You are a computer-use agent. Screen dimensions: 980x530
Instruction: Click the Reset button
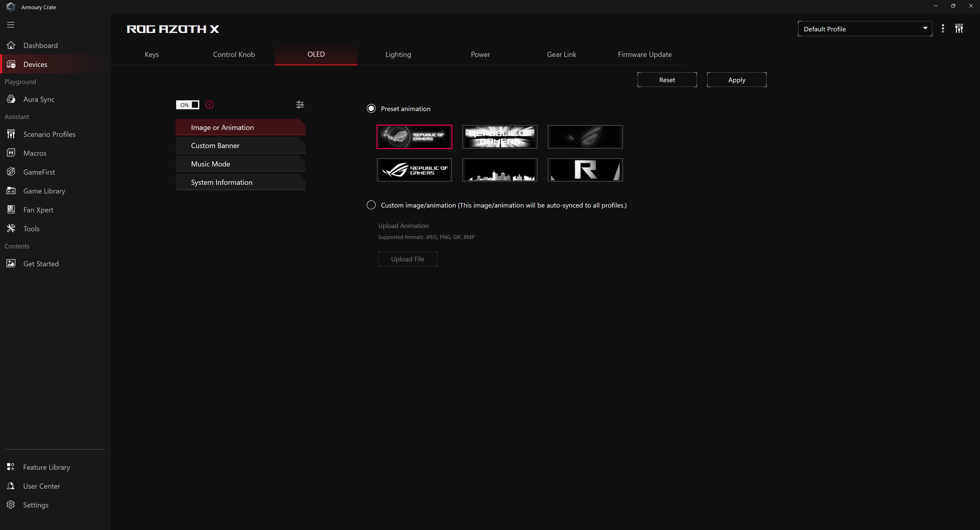(667, 80)
